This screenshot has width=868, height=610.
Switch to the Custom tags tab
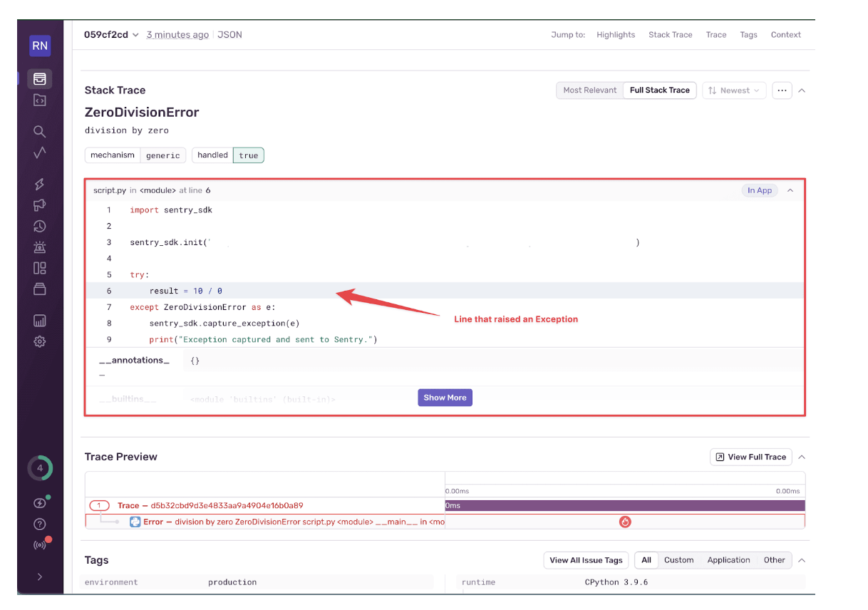click(x=679, y=560)
